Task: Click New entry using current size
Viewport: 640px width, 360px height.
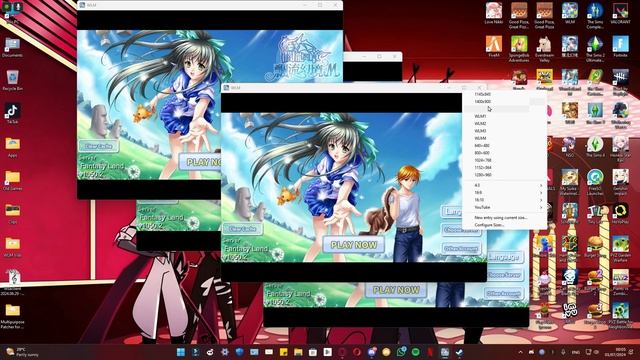Action: coord(504,218)
